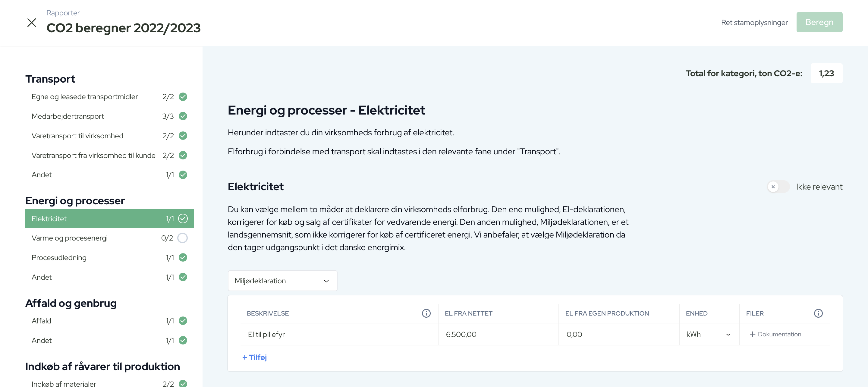Go to Varetransport fra virksomhed til kunde
Image resolution: width=868 pixels, height=387 pixels.
point(93,156)
